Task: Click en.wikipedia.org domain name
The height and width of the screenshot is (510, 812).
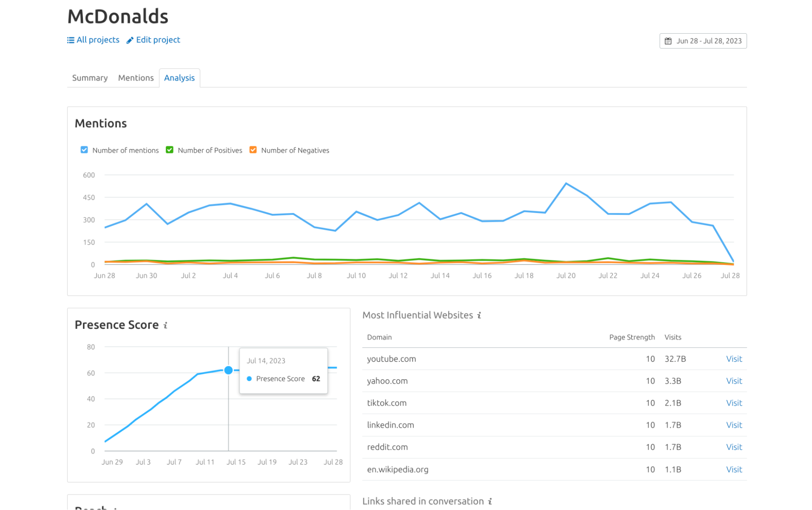Action: pos(398,470)
